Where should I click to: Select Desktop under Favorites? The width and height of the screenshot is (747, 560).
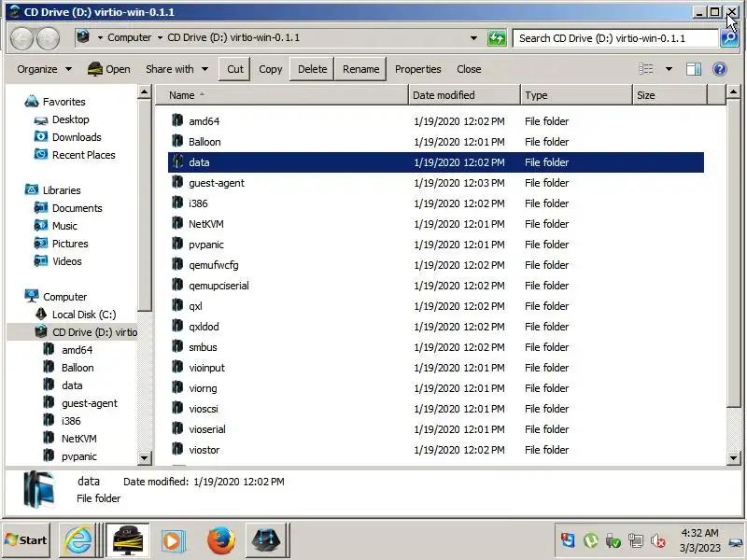pos(71,119)
